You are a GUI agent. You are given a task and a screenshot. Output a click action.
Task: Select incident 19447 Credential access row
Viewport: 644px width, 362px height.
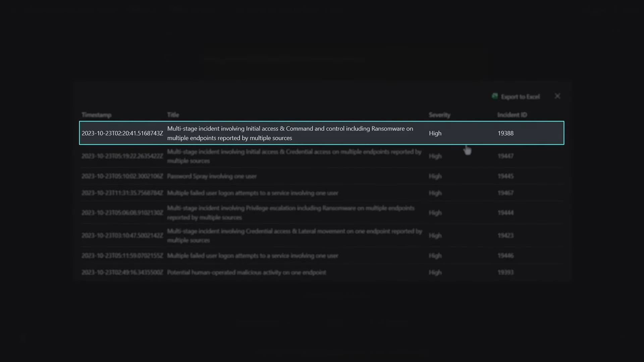pyautogui.click(x=322, y=156)
